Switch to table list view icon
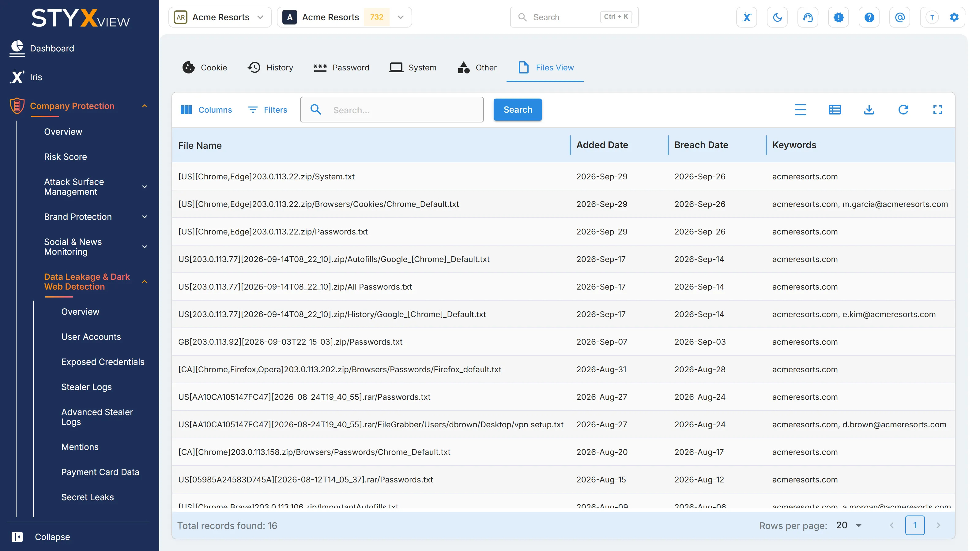Image resolution: width=980 pixels, height=551 pixels. click(x=835, y=110)
